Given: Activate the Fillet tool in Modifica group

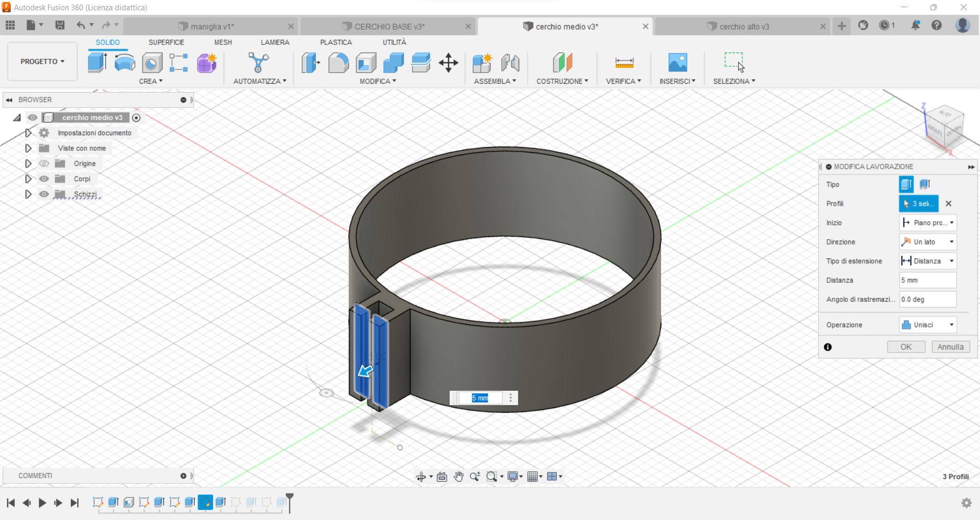Looking at the screenshot, I should [x=338, y=63].
